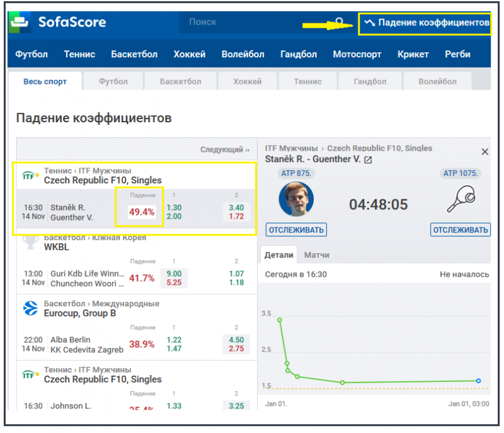Select the Johnson L. match row
Image resolution: width=504 pixels, height=433 pixels.
[136, 400]
